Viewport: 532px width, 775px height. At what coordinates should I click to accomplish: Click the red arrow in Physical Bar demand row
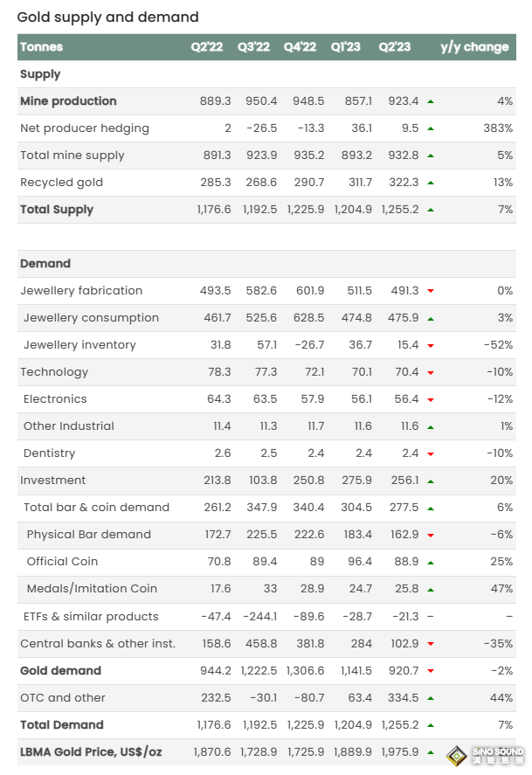coord(431,535)
